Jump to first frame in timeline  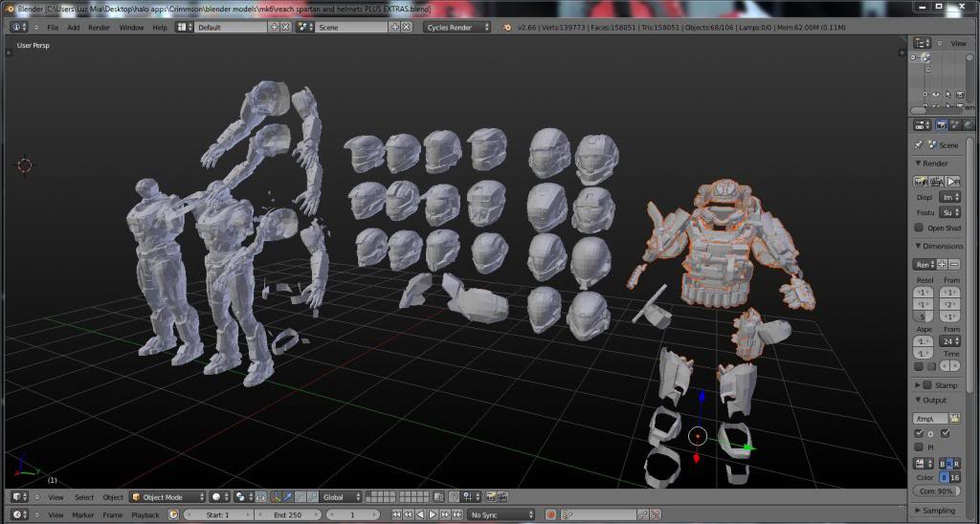tap(396, 514)
